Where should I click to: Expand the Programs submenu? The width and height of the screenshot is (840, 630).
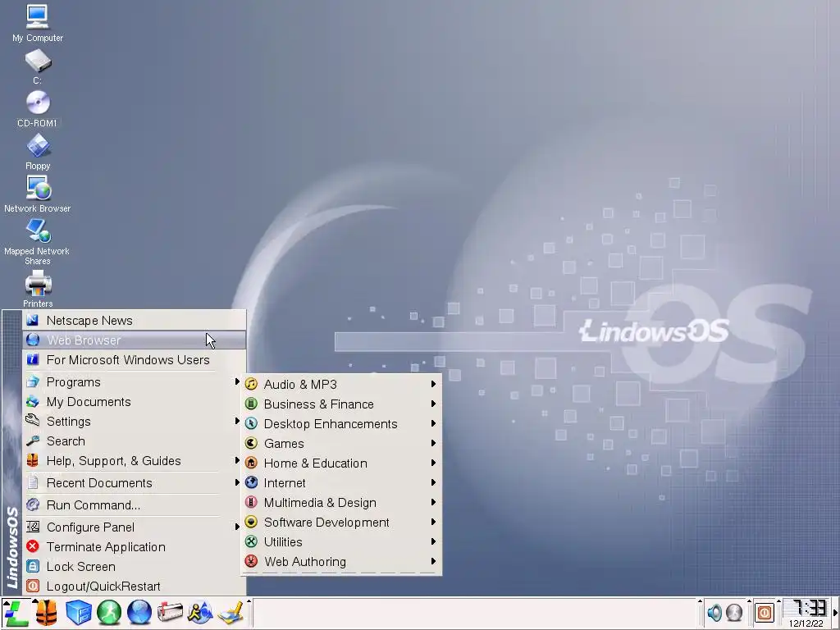[x=135, y=382]
